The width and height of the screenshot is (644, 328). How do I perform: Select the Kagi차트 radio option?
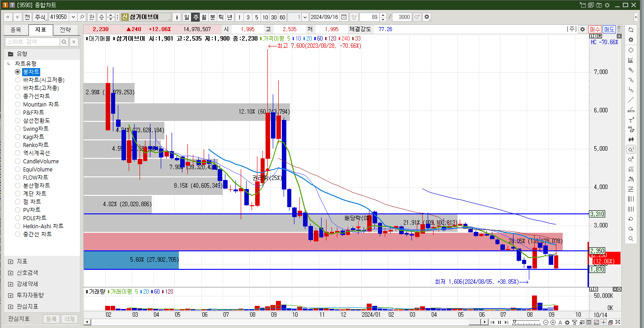tap(18, 137)
